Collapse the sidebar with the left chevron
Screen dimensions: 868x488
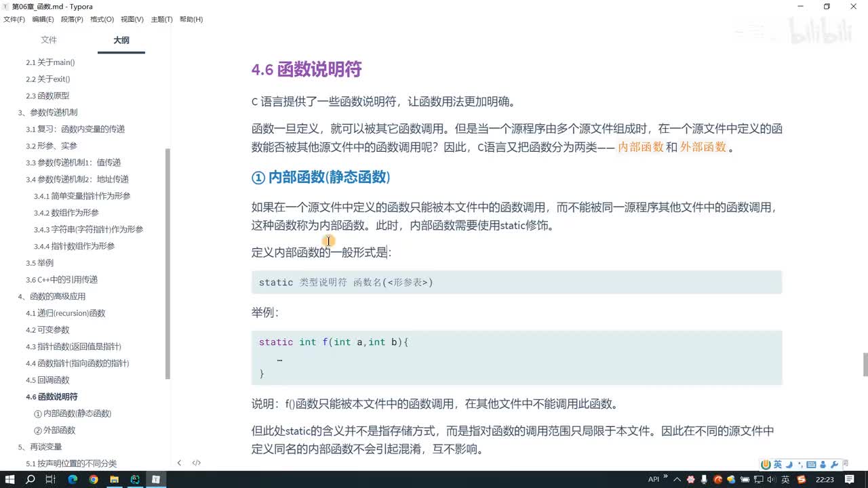179,463
